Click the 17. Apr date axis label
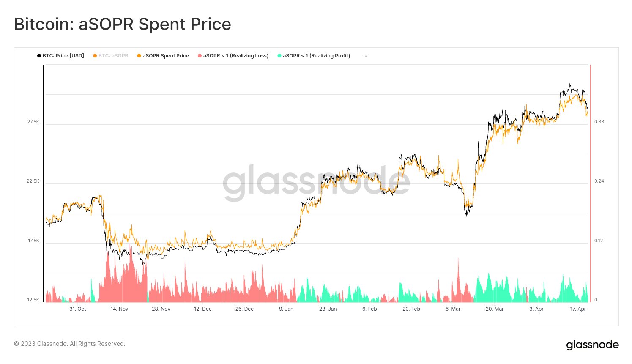The width and height of the screenshot is (632, 364). [578, 309]
